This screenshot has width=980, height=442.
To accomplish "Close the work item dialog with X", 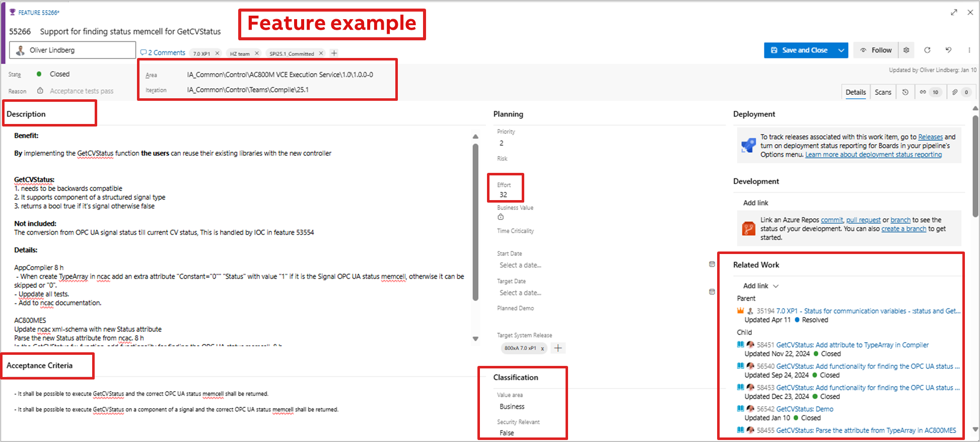I will pos(970,13).
